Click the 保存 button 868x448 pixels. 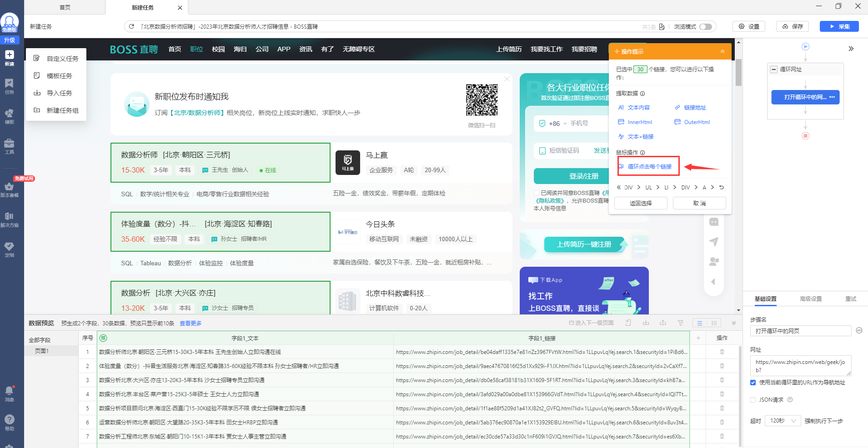[x=793, y=26]
